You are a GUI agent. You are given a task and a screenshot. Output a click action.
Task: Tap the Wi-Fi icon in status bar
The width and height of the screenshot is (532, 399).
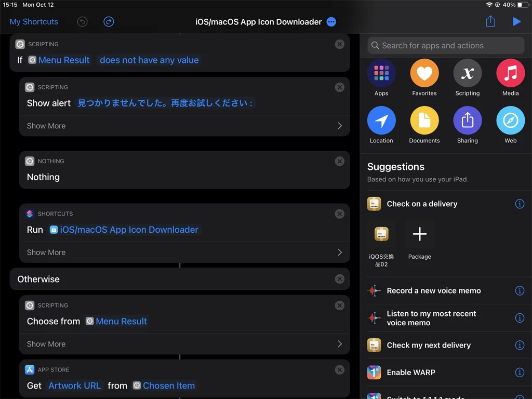pyautogui.click(x=489, y=5)
